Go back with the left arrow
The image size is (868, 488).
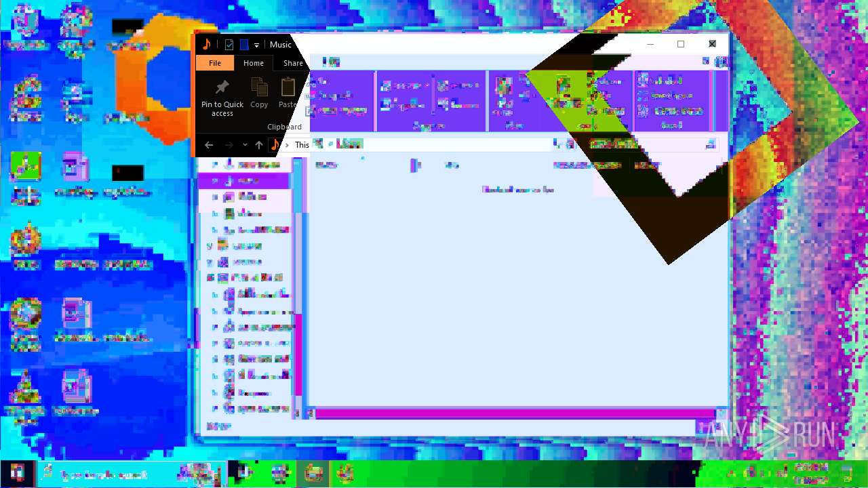click(x=209, y=145)
